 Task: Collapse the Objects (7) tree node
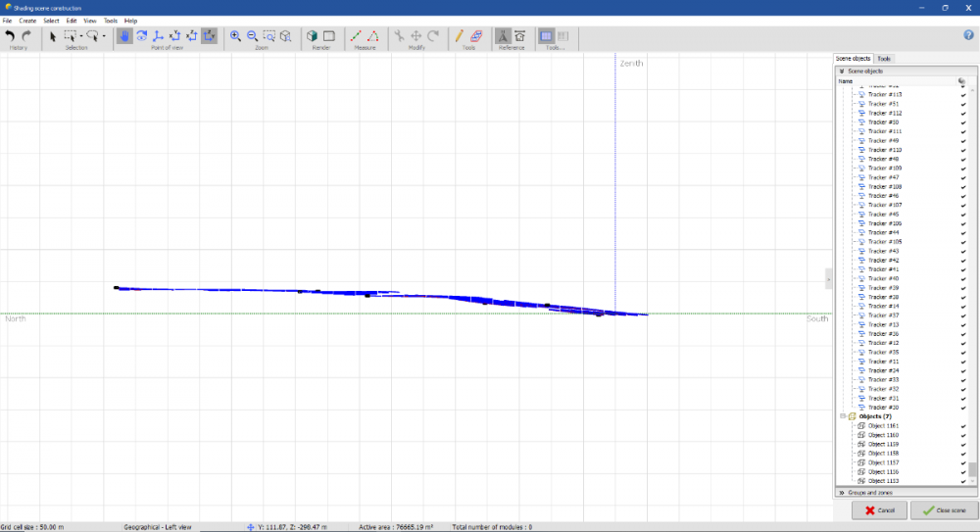click(x=841, y=416)
